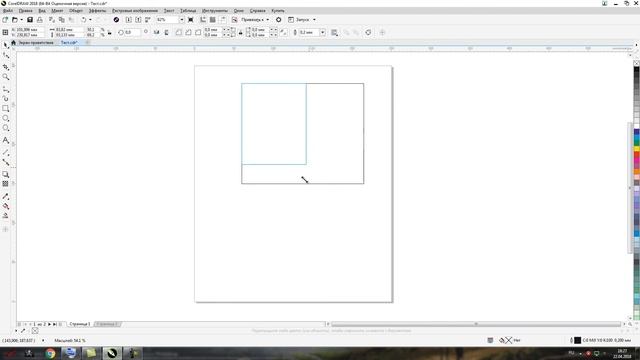Open the Таблица menu

coord(188,11)
